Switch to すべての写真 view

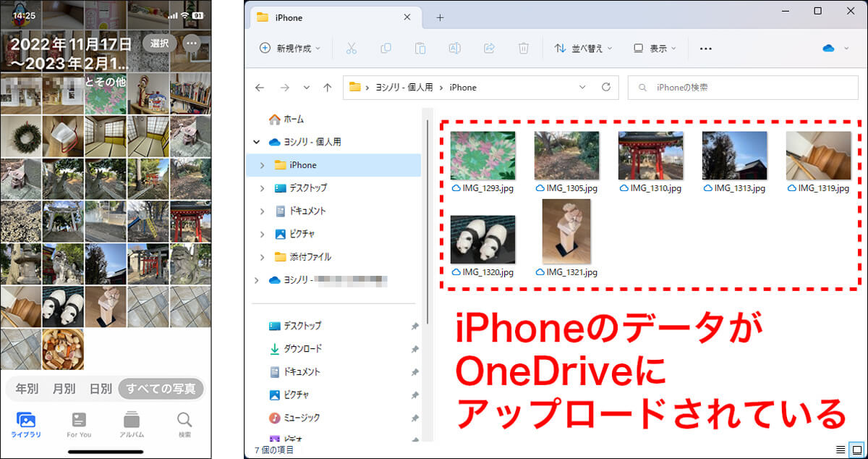coord(161,389)
